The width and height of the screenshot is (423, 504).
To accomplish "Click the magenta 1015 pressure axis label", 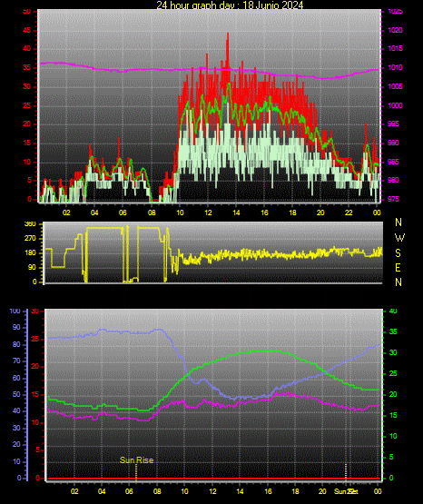I will click(395, 48).
